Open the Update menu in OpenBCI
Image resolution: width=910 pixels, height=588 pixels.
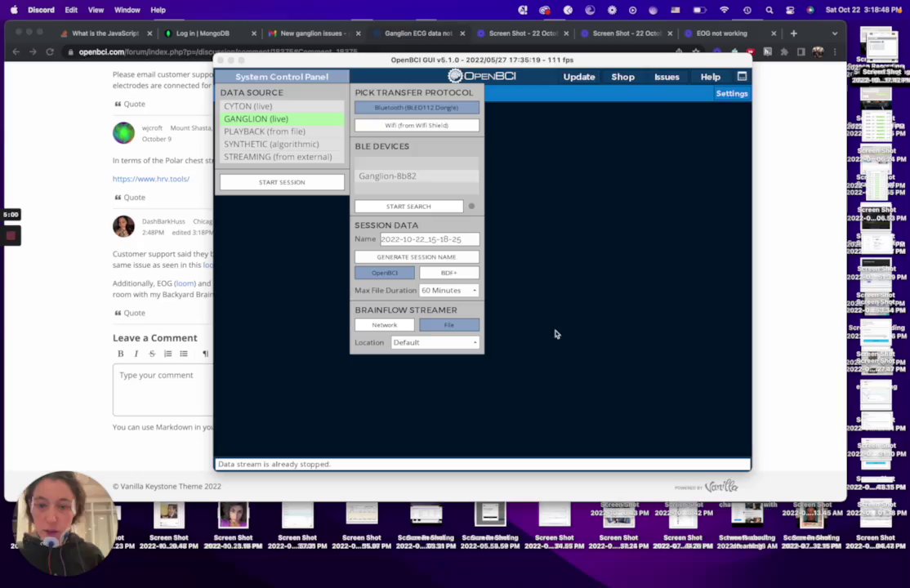tap(578, 77)
